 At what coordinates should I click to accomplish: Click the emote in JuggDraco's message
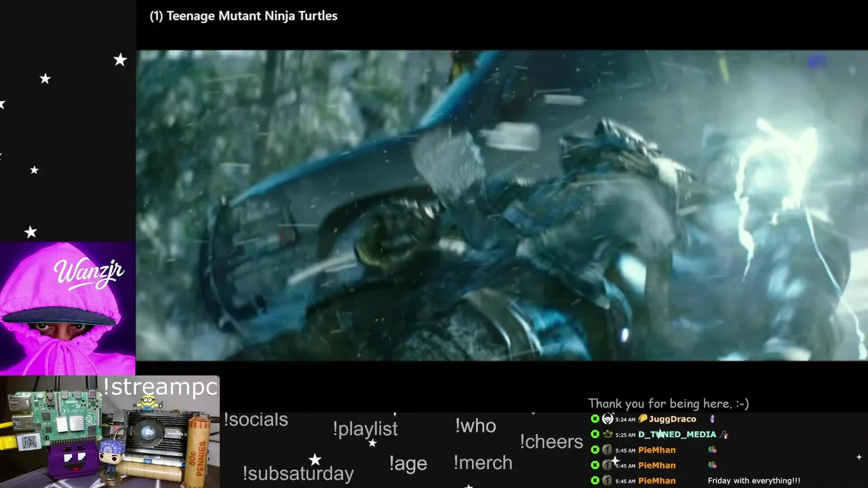pos(711,419)
